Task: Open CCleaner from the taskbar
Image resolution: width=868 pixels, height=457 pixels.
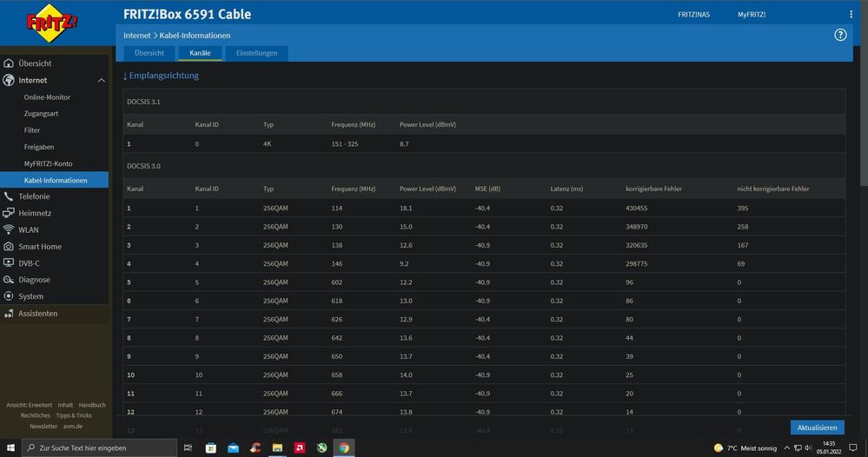Action: pyautogui.click(x=255, y=447)
